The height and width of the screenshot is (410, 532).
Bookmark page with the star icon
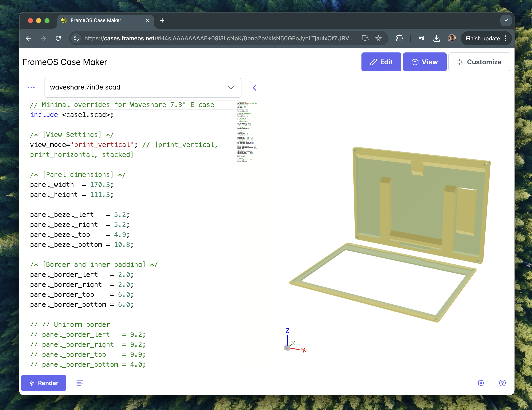(378, 38)
